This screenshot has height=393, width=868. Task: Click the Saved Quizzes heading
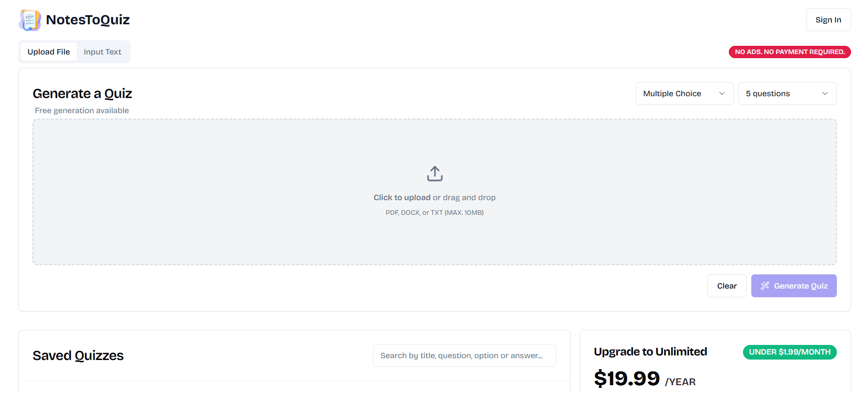coord(78,355)
